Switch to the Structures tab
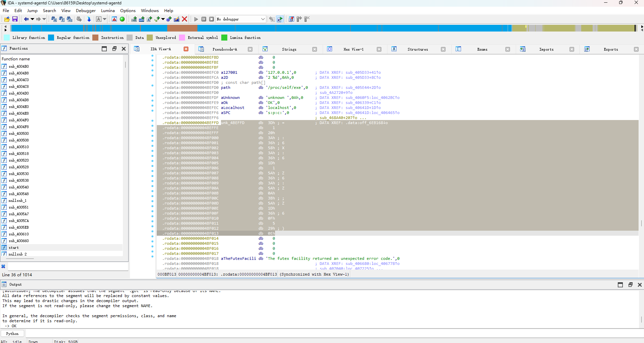The width and height of the screenshot is (644, 343). (418, 49)
